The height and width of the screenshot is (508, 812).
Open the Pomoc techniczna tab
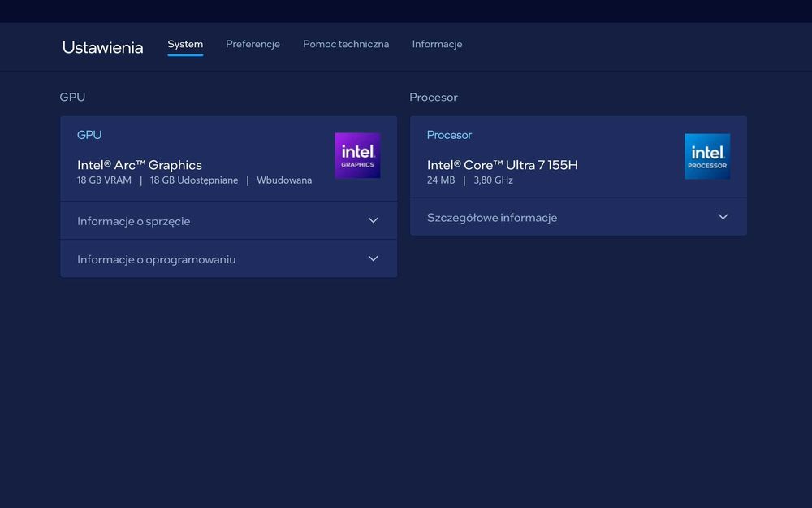coord(346,44)
